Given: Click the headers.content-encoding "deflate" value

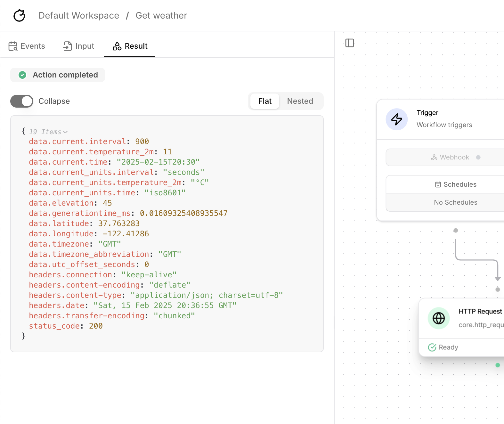Looking at the screenshot, I should click(170, 285).
